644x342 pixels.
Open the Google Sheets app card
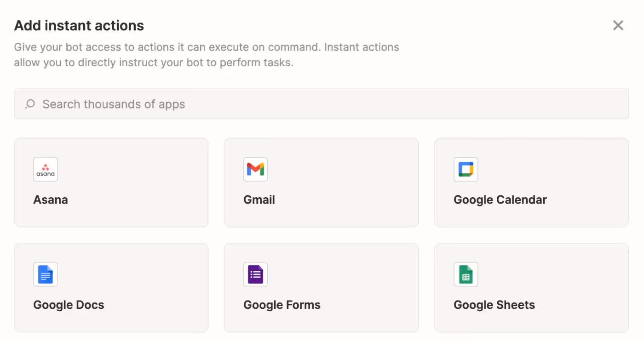(531, 288)
